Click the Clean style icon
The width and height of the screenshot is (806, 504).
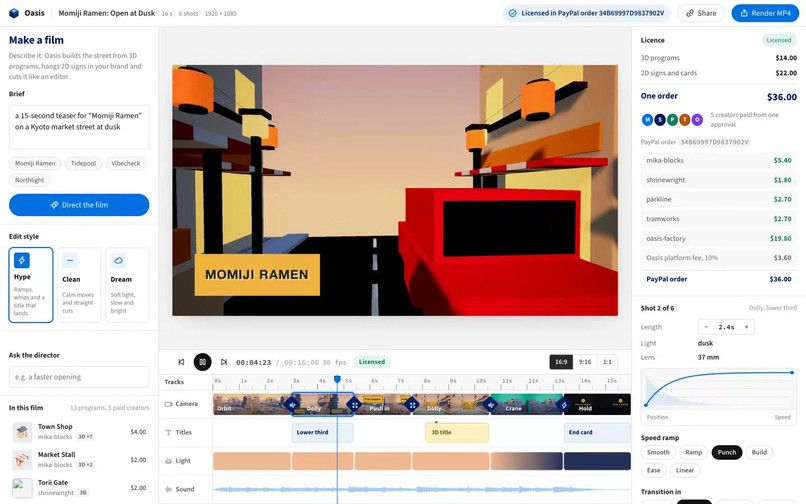click(x=70, y=261)
